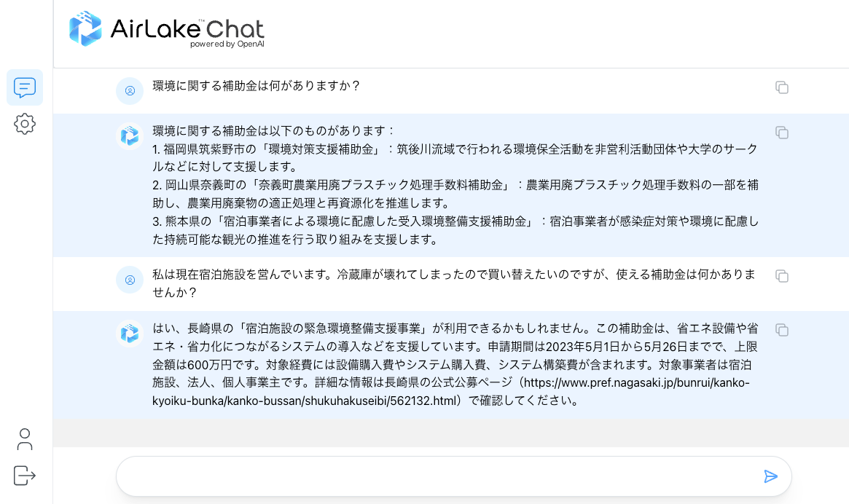
Task: Open the chat view from sidebar
Action: coord(25,87)
